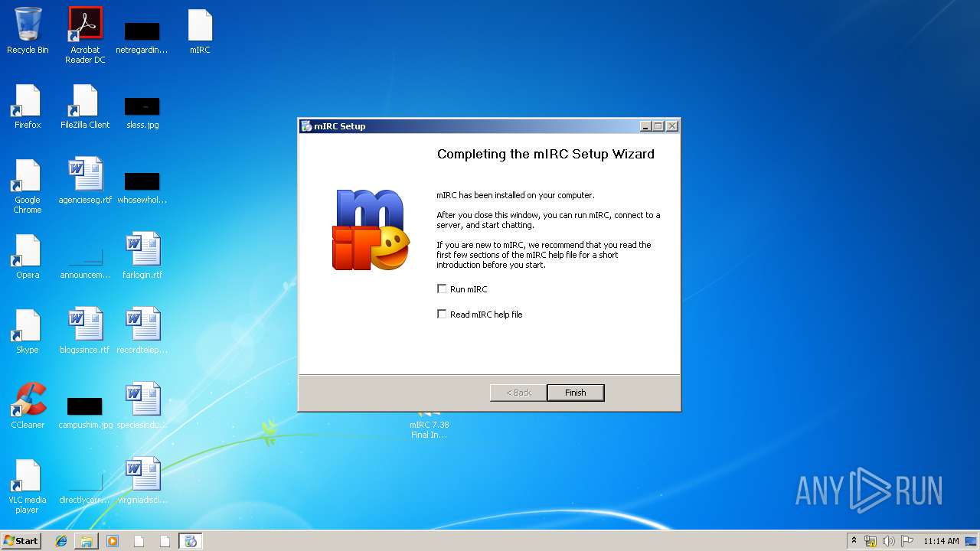Click the disabled Back button
Screen dimensions: 980x551
(518, 393)
